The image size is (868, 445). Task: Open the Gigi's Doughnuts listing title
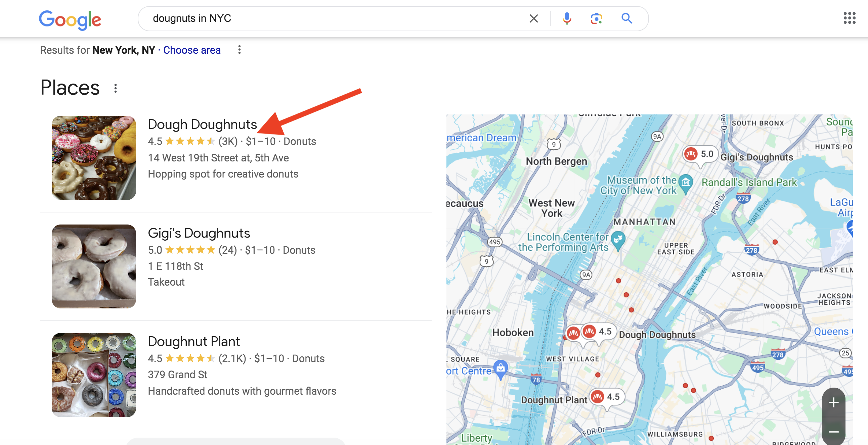point(199,233)
